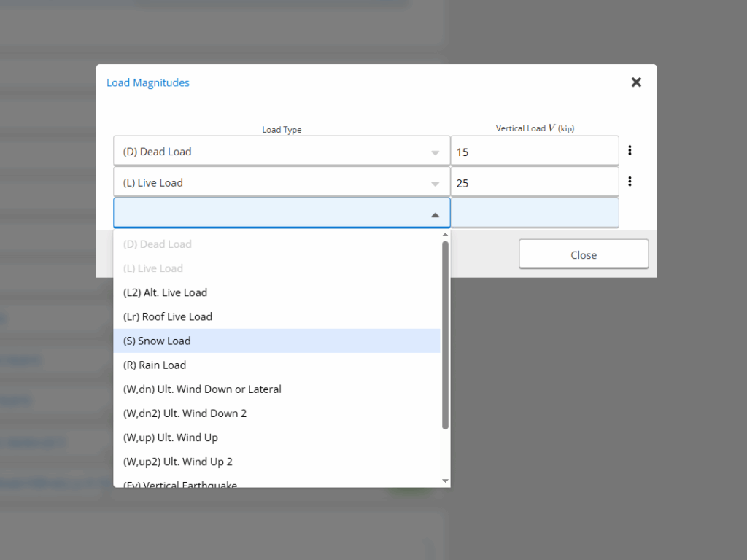
Task: Click dropdown list scrollbar down arrow
Action: [x=445, y=481]
